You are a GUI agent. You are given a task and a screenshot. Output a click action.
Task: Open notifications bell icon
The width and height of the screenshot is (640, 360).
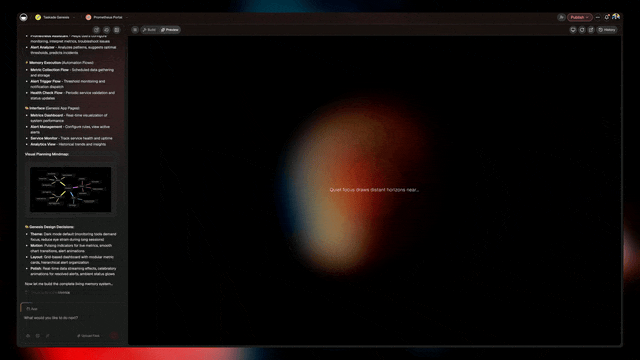point(607,17)
